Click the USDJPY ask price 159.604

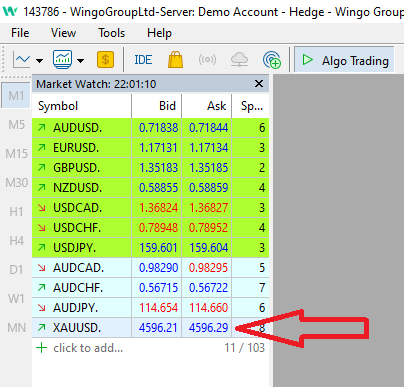(x=209, y=248)
